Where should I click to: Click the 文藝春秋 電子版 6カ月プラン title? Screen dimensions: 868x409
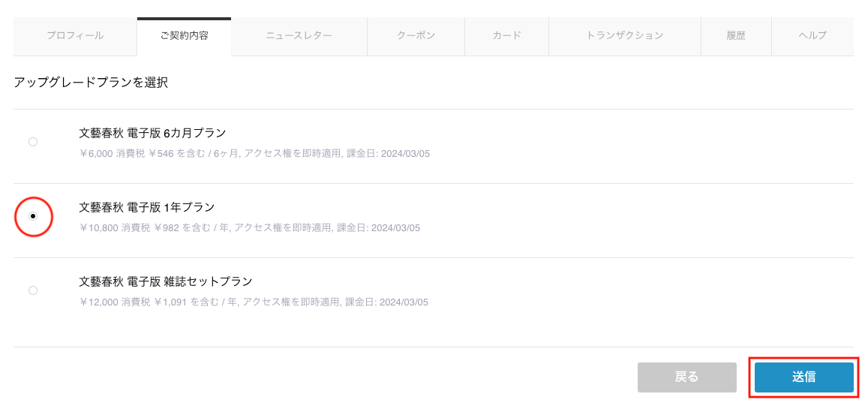(x=152, y=133)
